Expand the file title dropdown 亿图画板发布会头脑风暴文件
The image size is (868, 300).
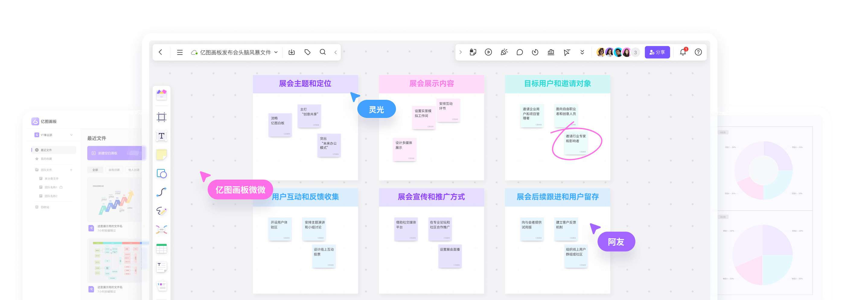[276, 52]
